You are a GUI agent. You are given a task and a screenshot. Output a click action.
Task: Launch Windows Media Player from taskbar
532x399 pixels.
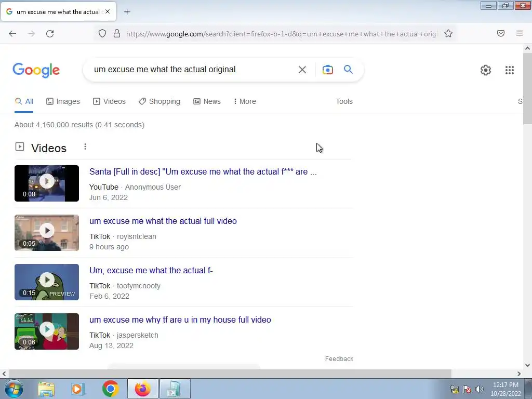pos(78,389)
